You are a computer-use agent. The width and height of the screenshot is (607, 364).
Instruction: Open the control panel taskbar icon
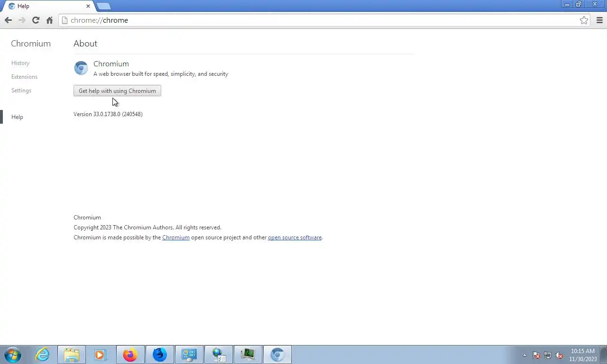(x=189, y=355)
